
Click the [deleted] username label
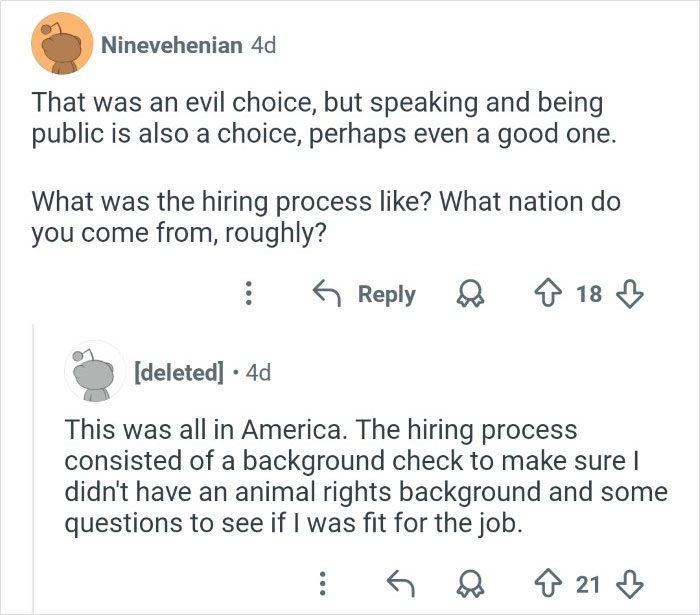coord(177,373)
